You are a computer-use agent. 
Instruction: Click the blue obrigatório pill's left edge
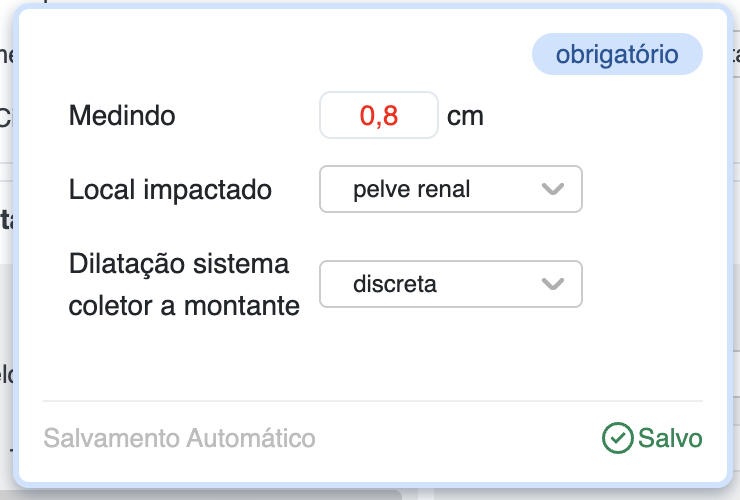coord(538,55)
